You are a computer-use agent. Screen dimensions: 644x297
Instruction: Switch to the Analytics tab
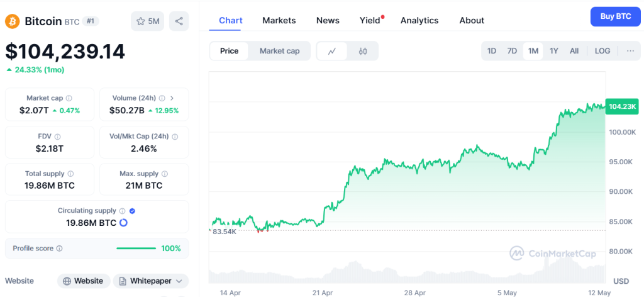[419, 20]
